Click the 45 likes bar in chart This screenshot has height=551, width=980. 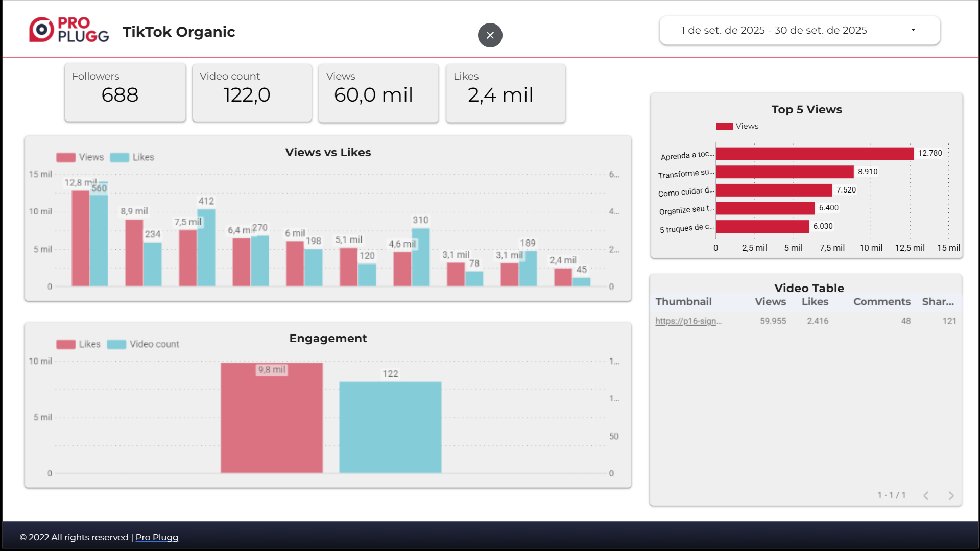(582, 282)
